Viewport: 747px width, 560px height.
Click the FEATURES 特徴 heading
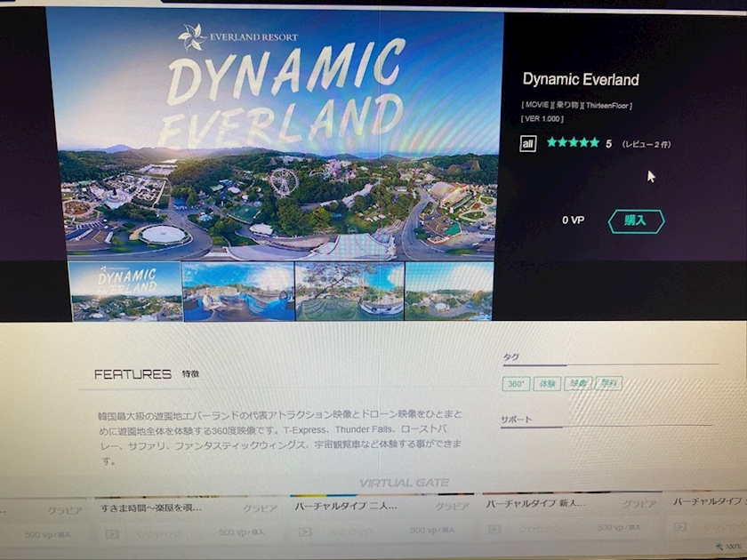147,374
